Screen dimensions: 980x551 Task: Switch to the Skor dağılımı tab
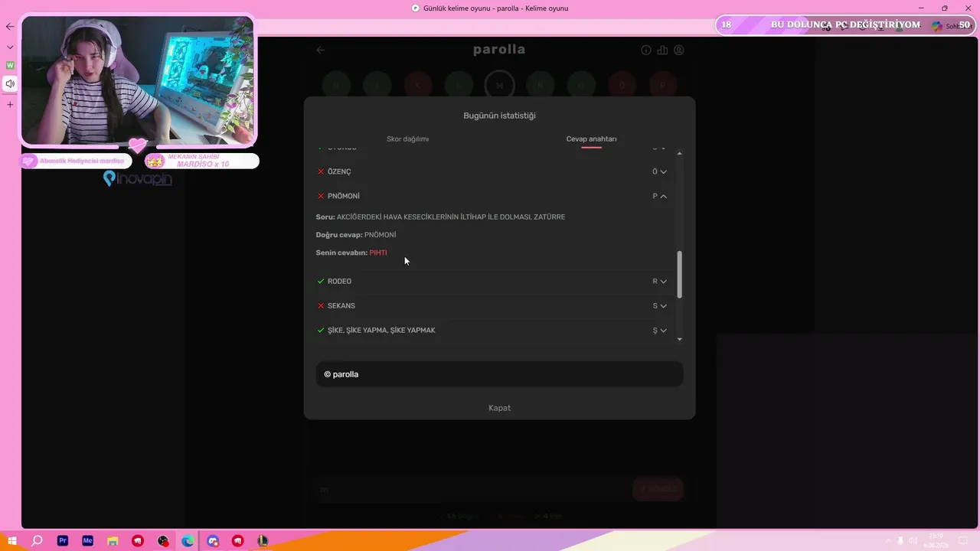point(407,139)
